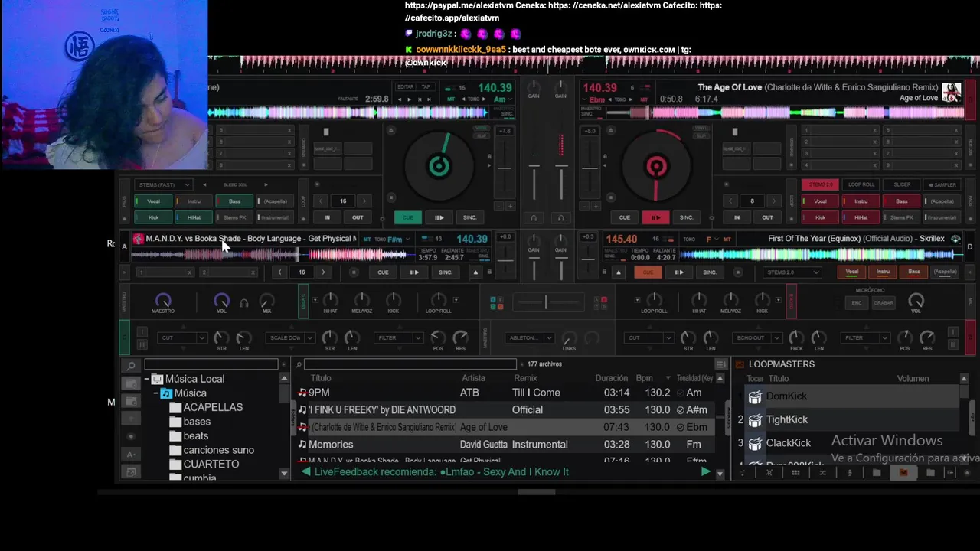The width and height of the screenshot is (980, 551).
Task: Open right-side FILTER effect dropdown
Action: pyautogui.click(x=865, y=337)
